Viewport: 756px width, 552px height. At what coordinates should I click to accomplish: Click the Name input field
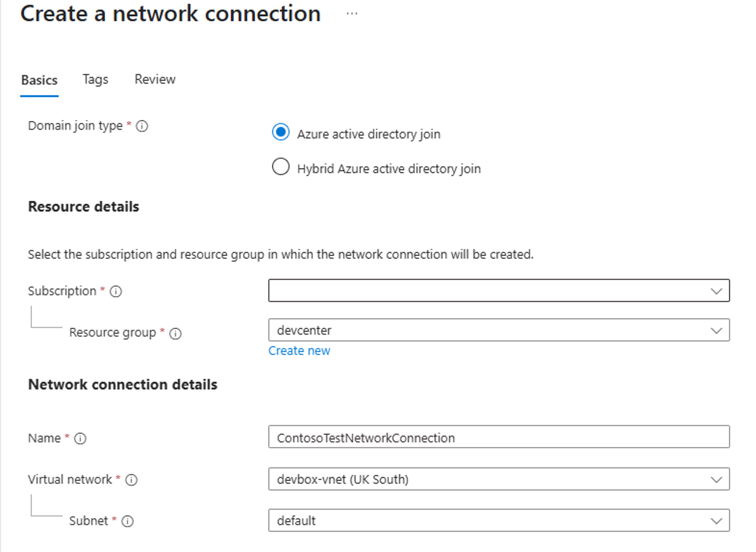click(499, 437)
